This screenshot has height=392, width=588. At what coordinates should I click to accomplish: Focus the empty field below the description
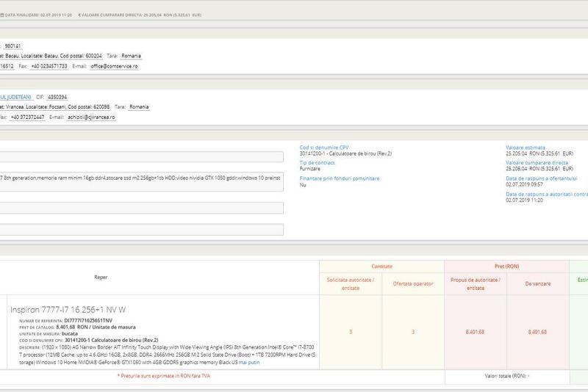click(141, 208)
